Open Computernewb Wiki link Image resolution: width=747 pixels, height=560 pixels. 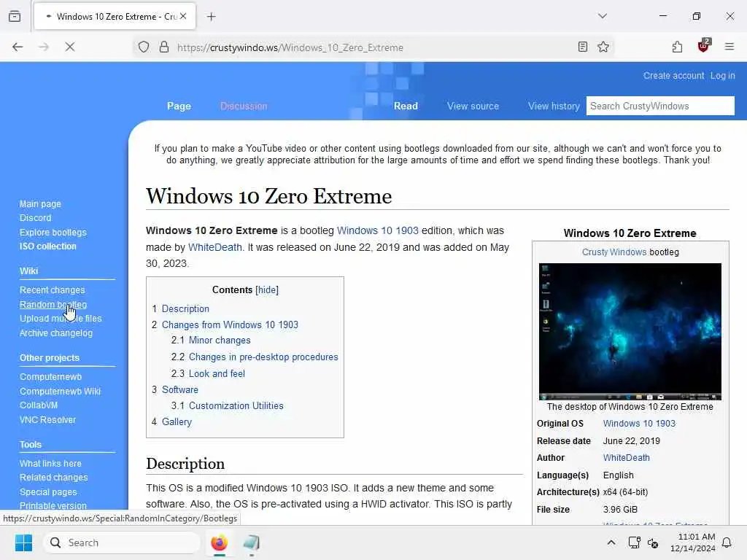tap(60, 392)
